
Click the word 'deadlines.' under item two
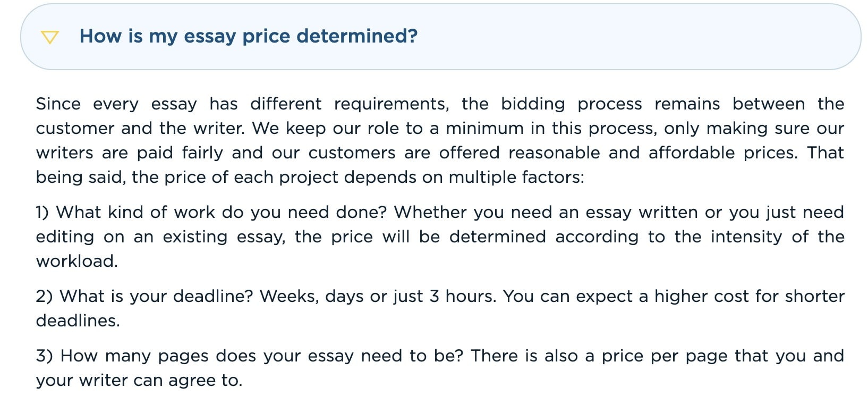pyautogui.click(x=78, y=321)
